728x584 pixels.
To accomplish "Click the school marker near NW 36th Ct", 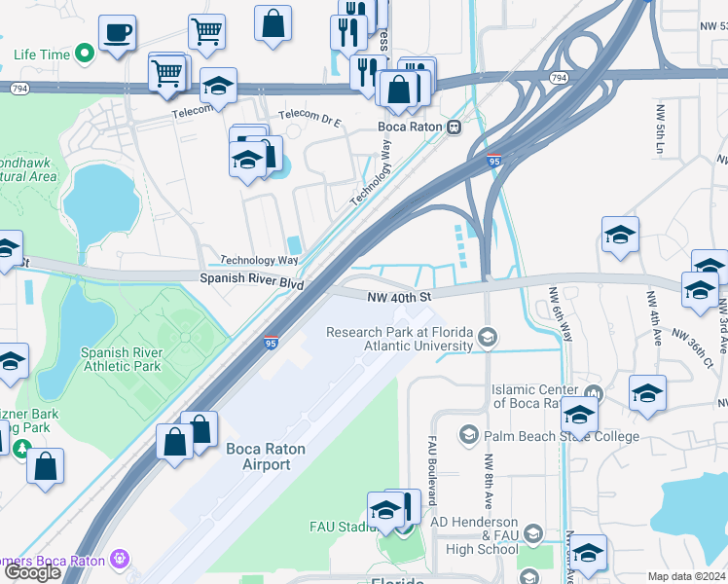I will (647, 395).
